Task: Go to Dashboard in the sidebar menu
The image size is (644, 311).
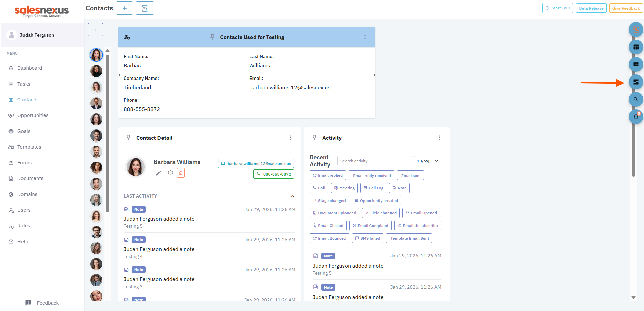Action: click(30, 68)
